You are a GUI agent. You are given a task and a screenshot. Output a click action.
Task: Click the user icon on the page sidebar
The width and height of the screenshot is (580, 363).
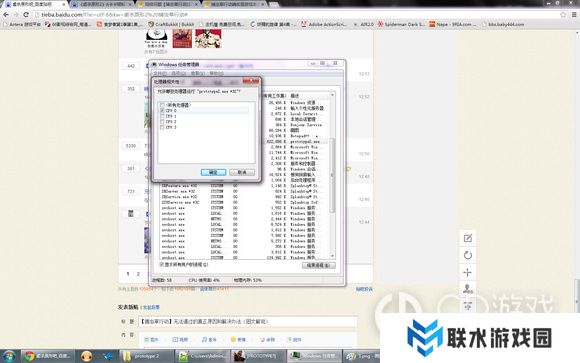point(468,289)
